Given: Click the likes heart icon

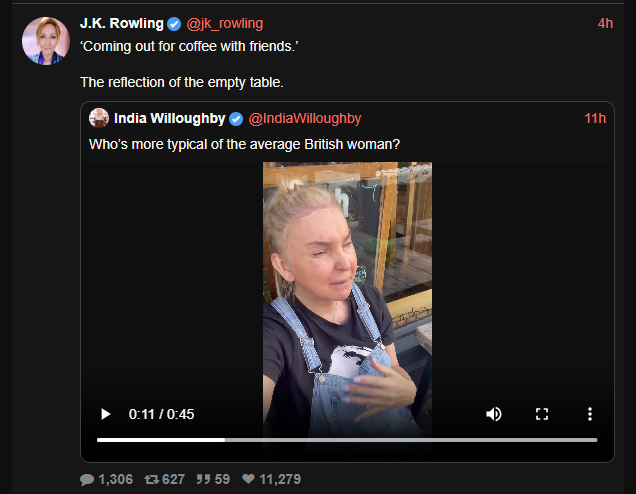Looking at the screenshot, I should [248, 479].
